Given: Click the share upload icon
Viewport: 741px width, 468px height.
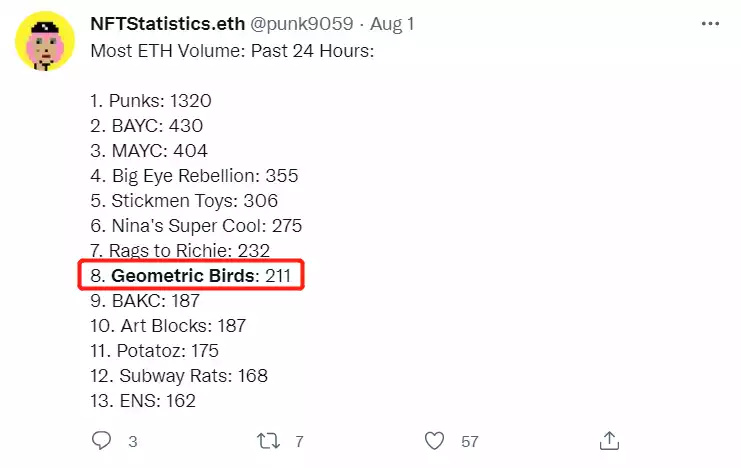Looking at the screenshot, I should pos(609,440).
